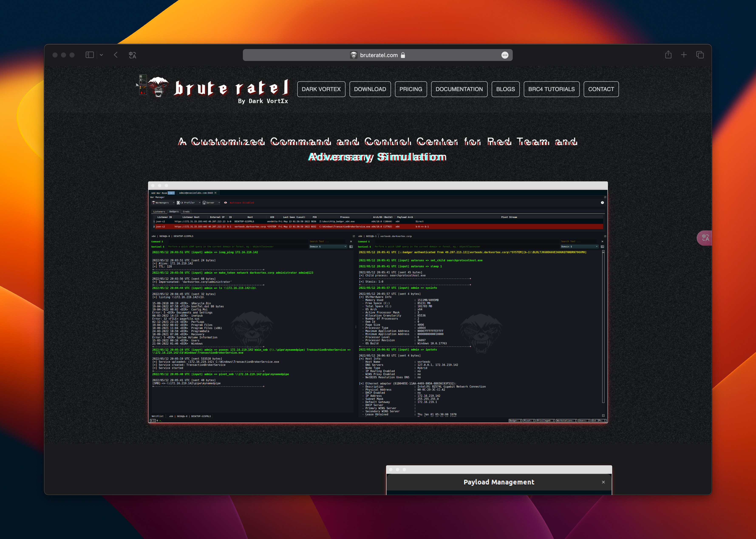Open the ellipsis page menu in address bar
This screenshot has width=756, height=539.
click(x=505, y=55)
